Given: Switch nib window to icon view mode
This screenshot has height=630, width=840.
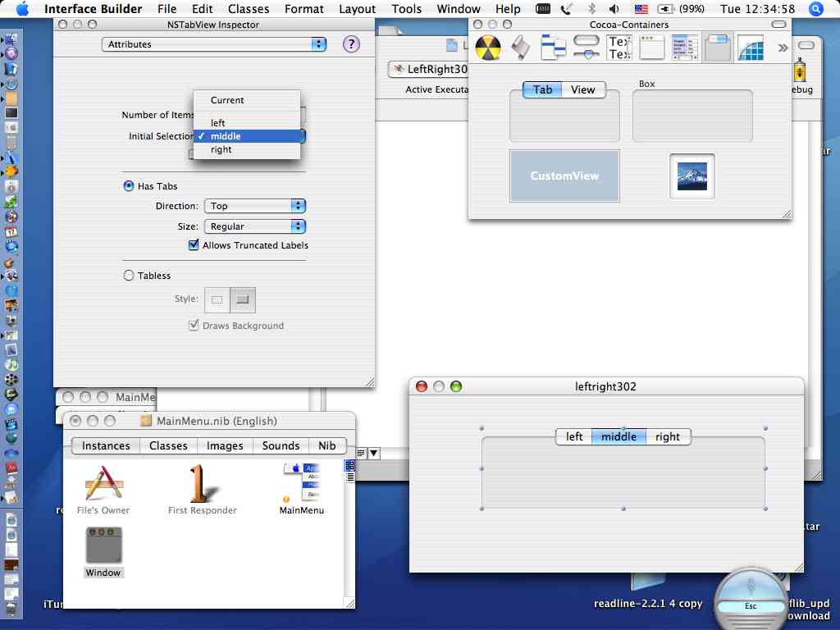Looking at the screenshot, I should [349, 466].
